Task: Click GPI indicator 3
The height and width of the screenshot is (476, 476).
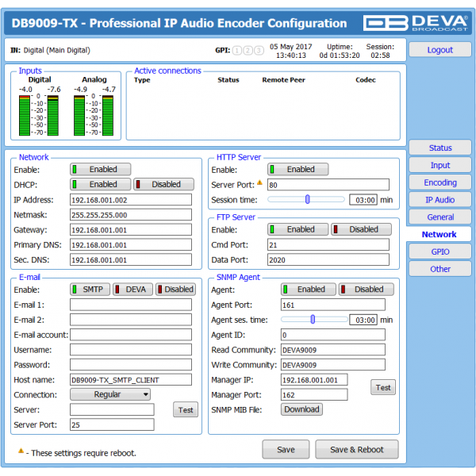Action: tap(259, 51)
